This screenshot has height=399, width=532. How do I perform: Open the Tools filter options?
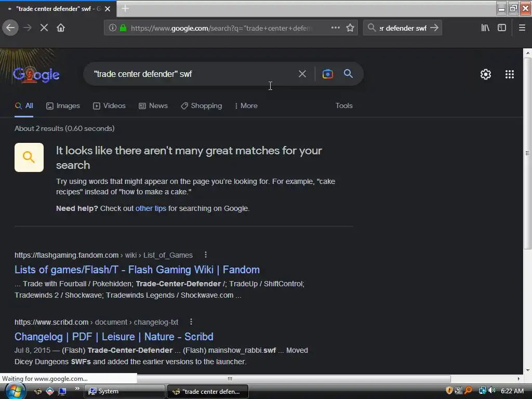[344, 106]
